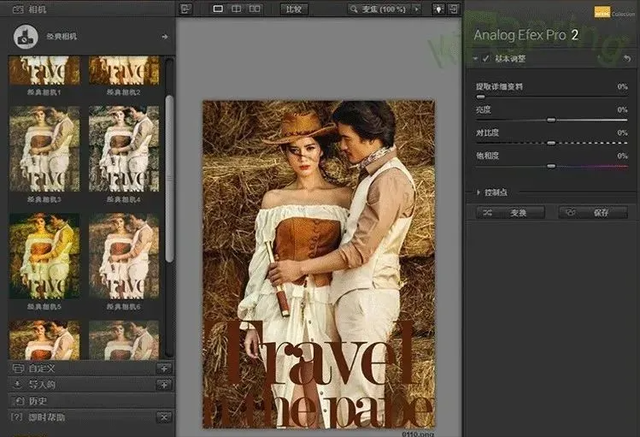Uncheck the 基本调整 enable checkbox
The image size is (640, 437).
[x=486, y=59]
